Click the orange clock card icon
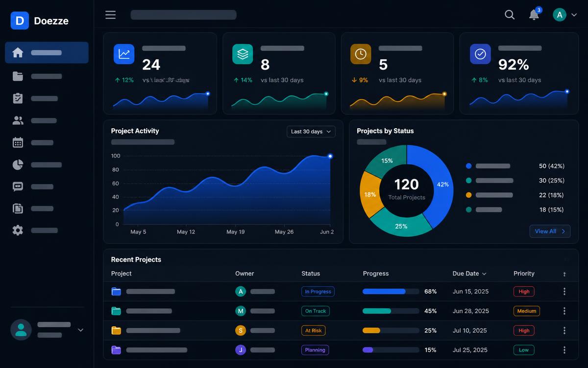Image resolution: width=588 pixels, height=368 pixels. (x=361, y=54)
